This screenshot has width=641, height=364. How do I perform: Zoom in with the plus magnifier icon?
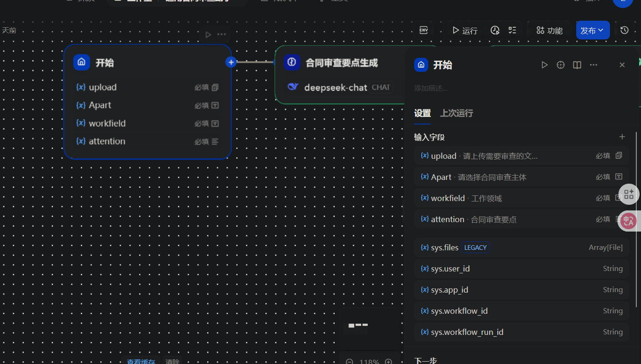(388, 362)
